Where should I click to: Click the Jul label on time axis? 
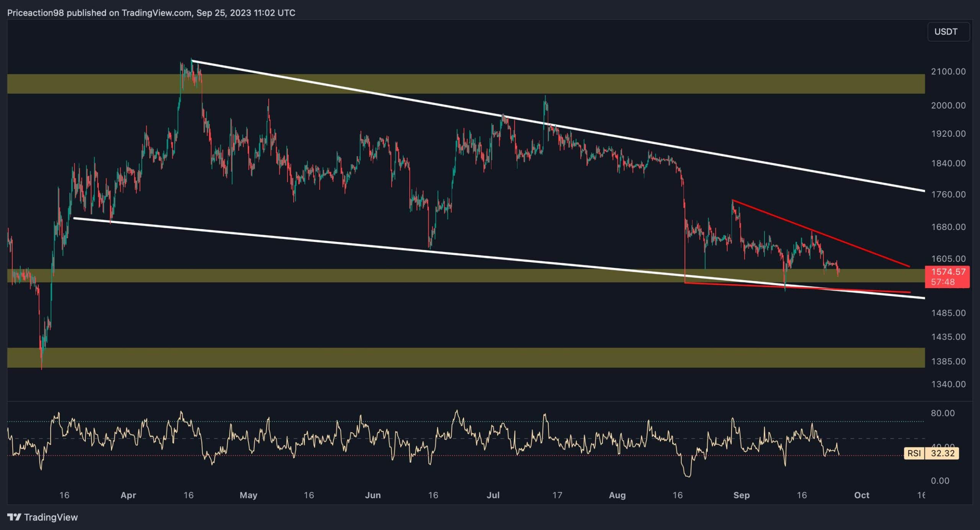pyautogui.click(x=493, y=495)
